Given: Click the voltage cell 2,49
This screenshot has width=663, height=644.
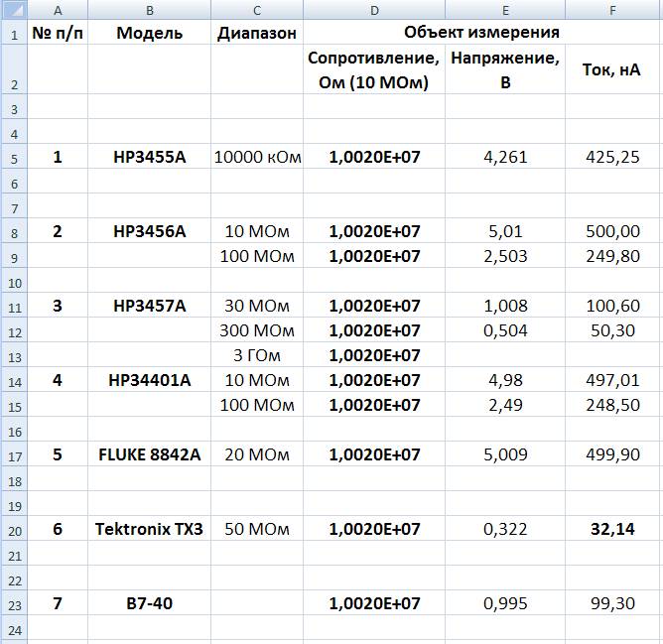Looking at the screenshot, I should (505, 404).
